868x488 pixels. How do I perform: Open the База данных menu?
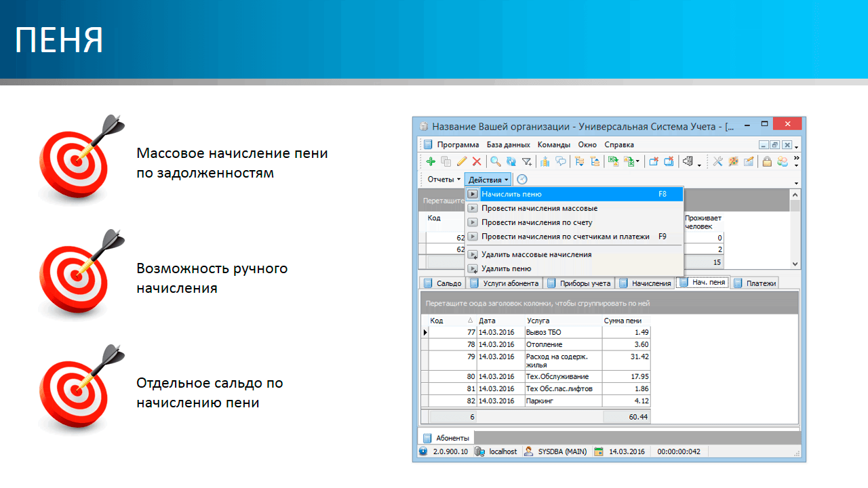click(x=509, y=144)
